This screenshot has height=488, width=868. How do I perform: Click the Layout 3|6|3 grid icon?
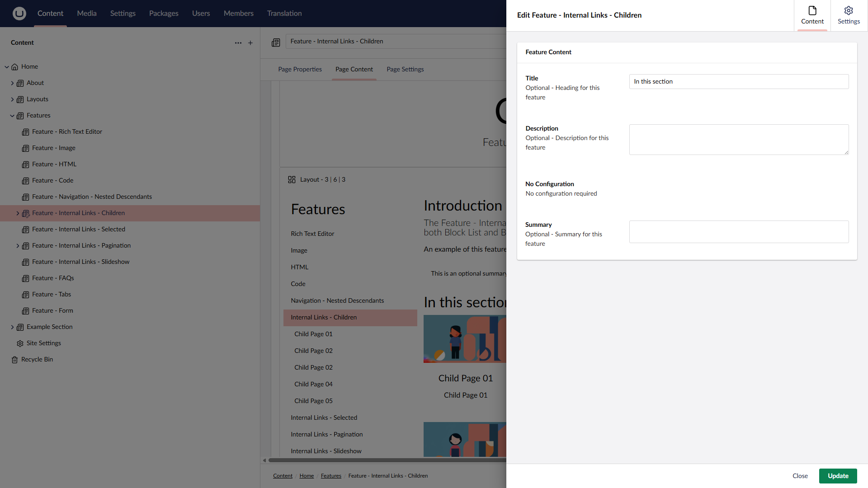(292, 180)
